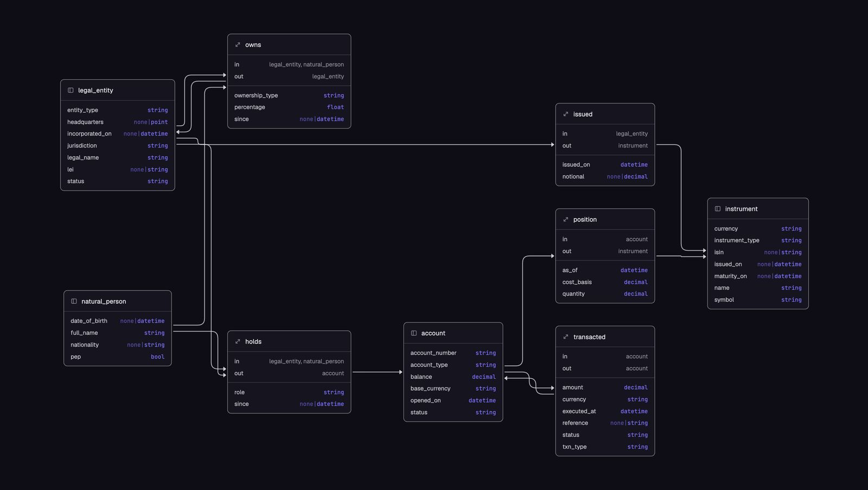This screenshot has height=490, width=868.
Task: Click the relation arrow icon next to holds
Action: click(x=238, y=341)
